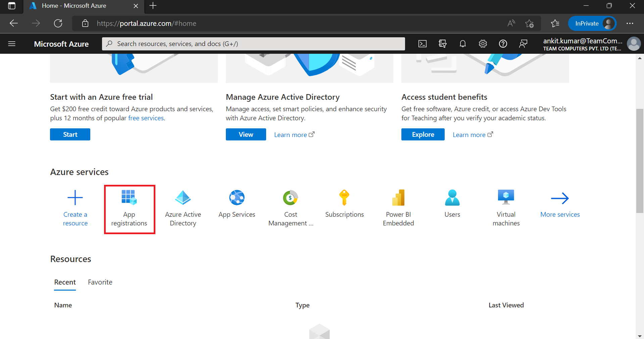Click the Type column header
644x339 pixels.
click(x=302, y=305)
